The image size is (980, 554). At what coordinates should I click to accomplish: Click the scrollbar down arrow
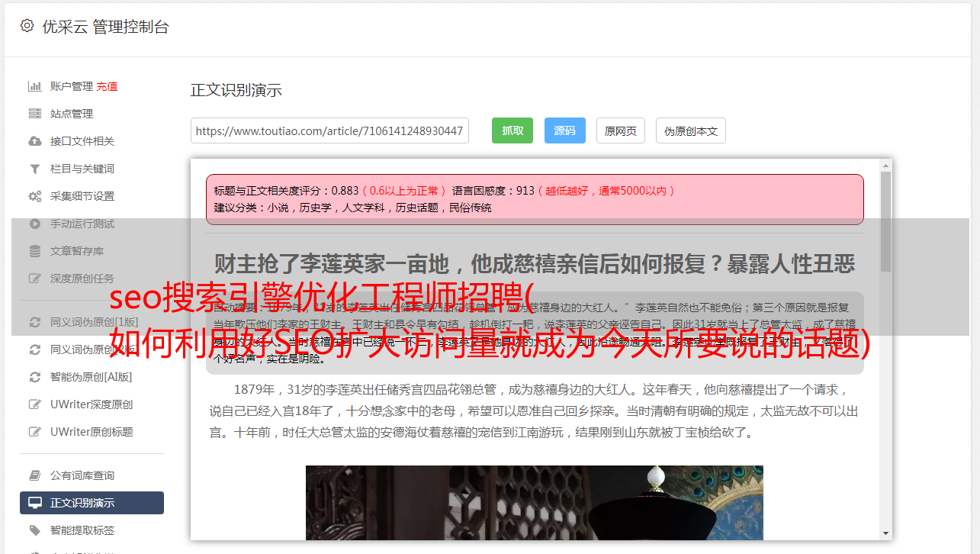[x=885, y=533]
